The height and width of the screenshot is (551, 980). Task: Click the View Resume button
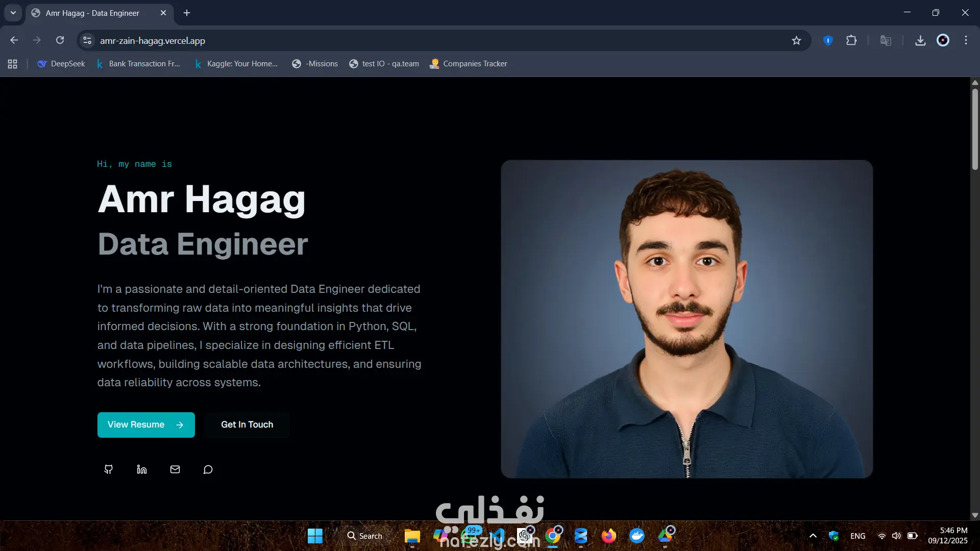146,425
